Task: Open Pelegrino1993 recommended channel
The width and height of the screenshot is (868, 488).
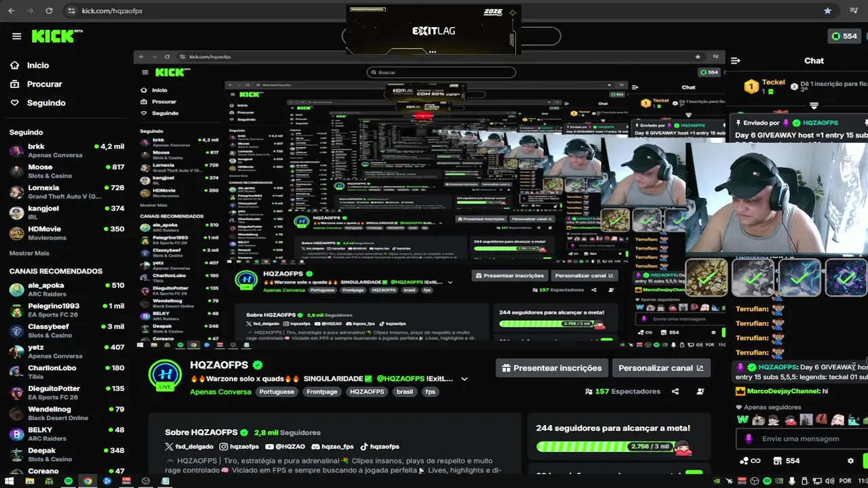Action: pos(66,310)
